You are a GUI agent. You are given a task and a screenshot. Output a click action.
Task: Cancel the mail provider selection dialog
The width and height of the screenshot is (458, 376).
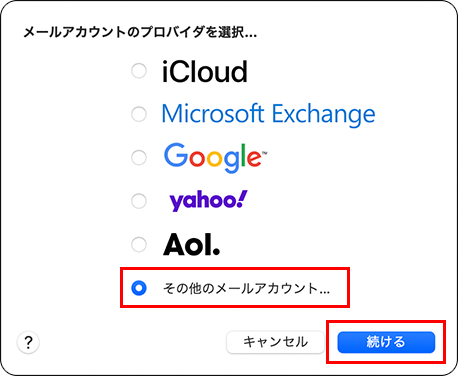(275, 342)
